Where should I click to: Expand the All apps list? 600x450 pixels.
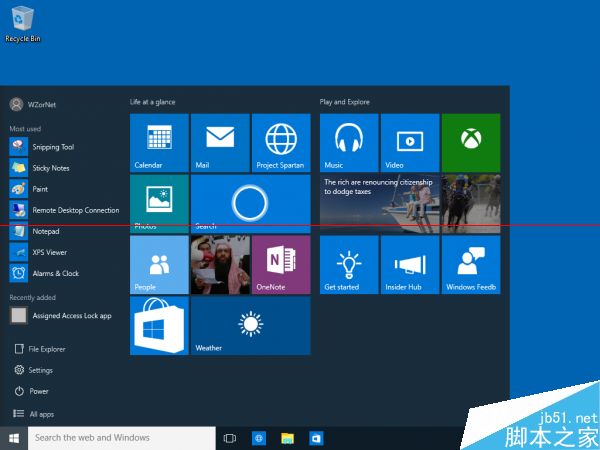point(34,414)
